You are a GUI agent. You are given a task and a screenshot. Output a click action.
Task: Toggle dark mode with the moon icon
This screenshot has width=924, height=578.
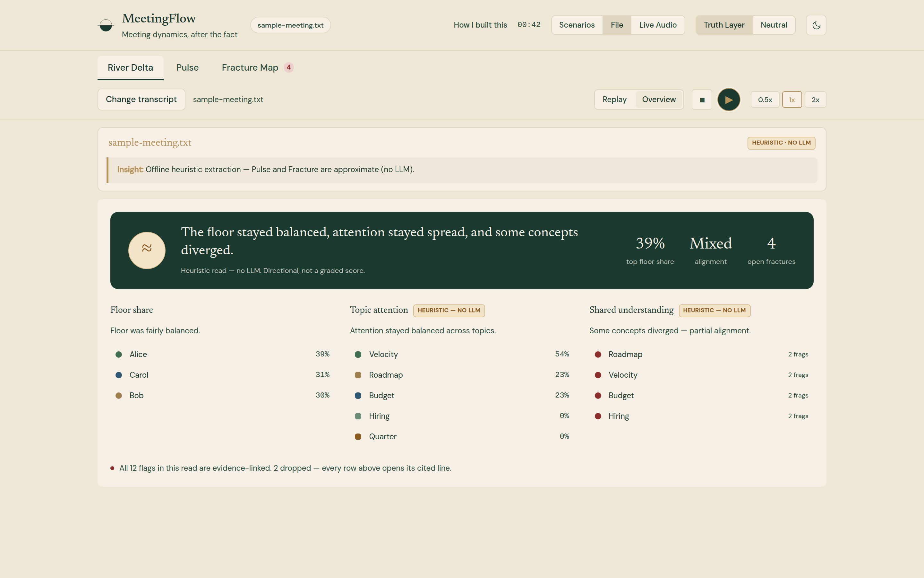click(x=816, y=25)
